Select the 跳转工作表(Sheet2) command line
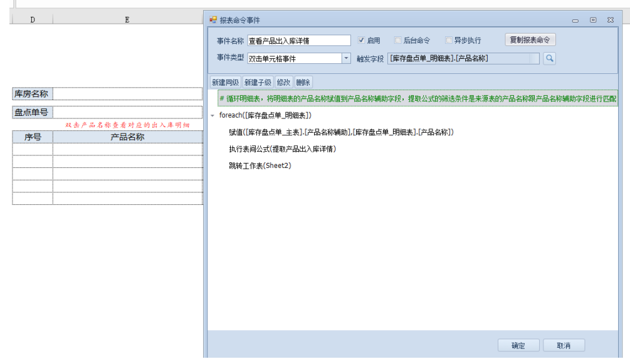 click(260, 166)
